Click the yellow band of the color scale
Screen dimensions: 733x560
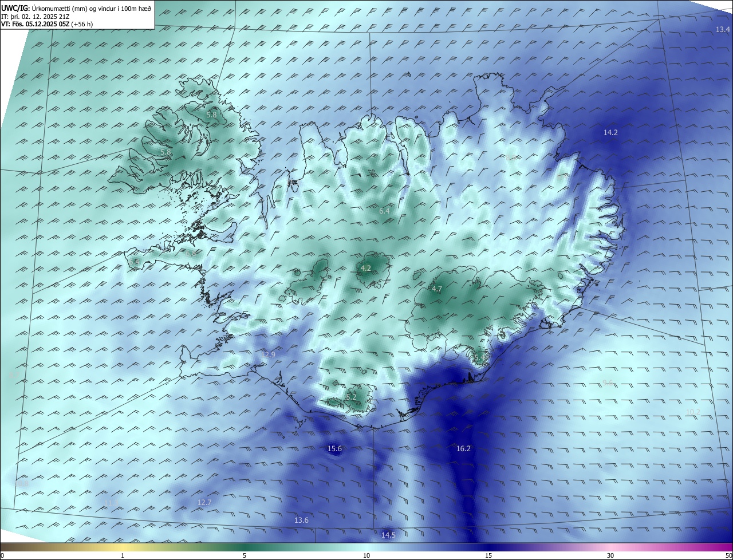pos(123,547)
